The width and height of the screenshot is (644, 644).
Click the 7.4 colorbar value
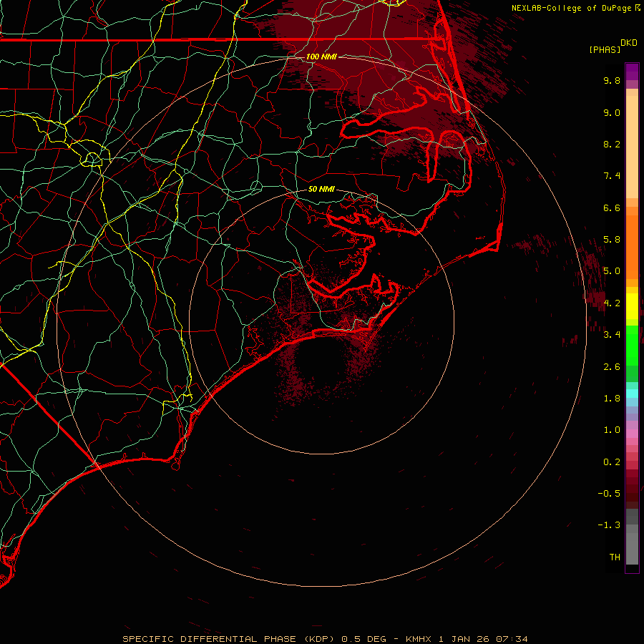(x=612, y=176)
